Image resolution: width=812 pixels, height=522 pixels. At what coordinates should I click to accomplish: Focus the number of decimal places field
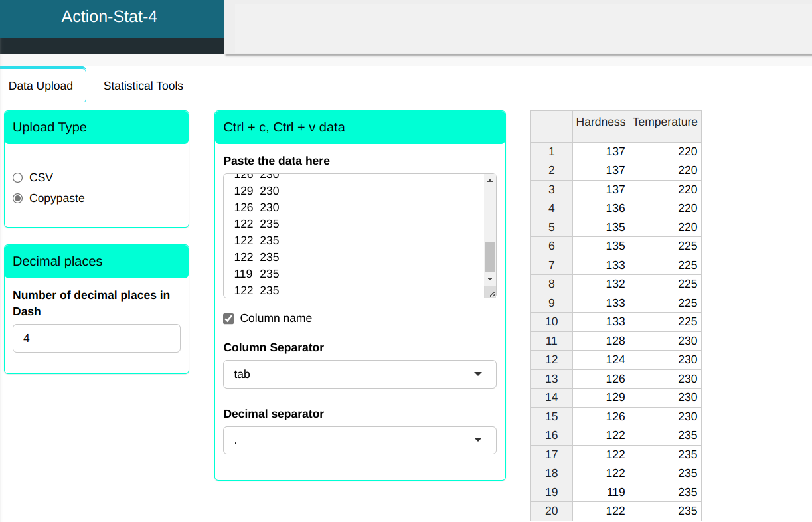coord(96,338)
